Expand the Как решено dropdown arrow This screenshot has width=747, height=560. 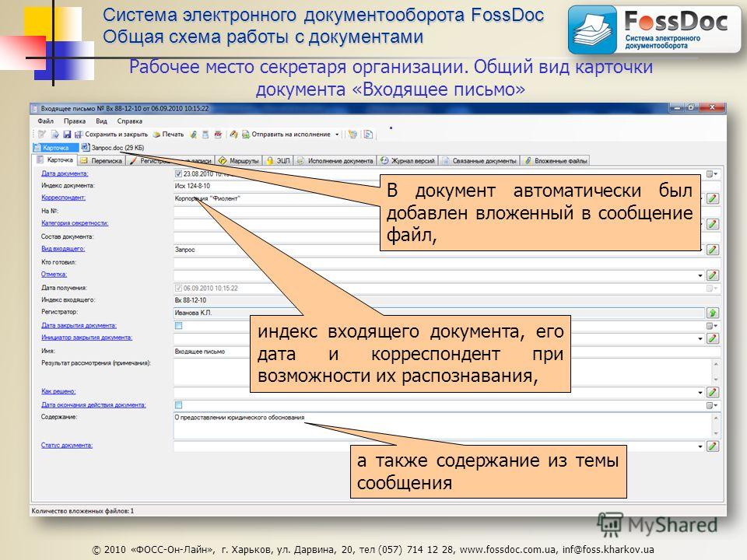[700, 392]
